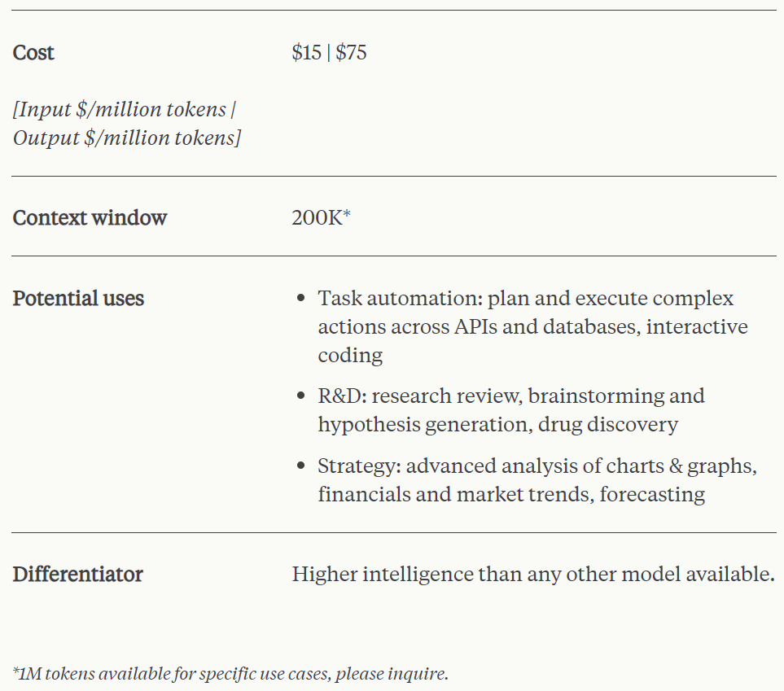Image resolution: width=784 pixels, height=691 pixels.
Task: Click the italic Input $/million tokens note
Action: (x=124, y=109)
